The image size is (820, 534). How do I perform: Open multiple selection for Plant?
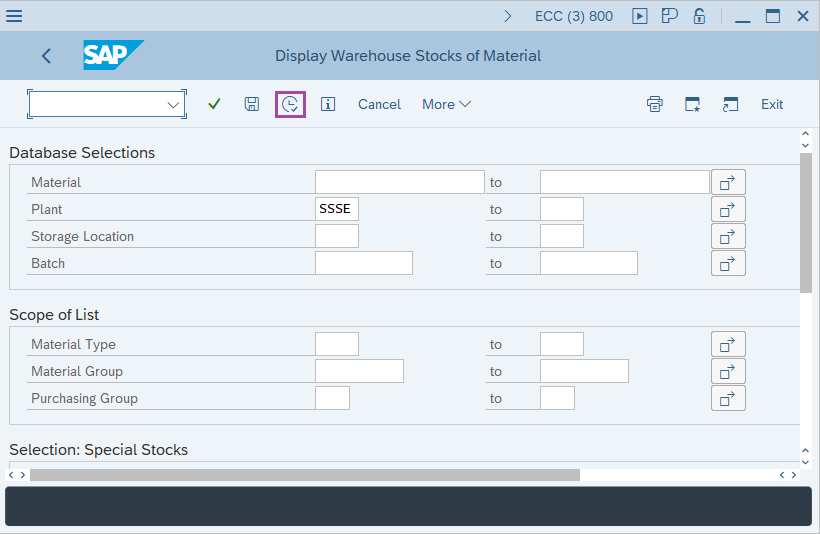point(728,209)
